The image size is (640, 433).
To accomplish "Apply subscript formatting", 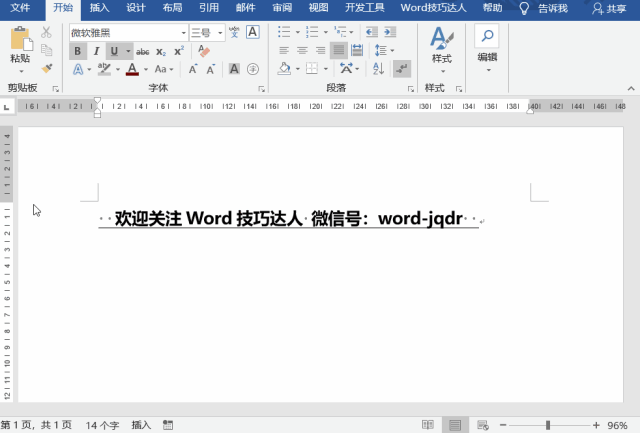I will click(161, 51).
